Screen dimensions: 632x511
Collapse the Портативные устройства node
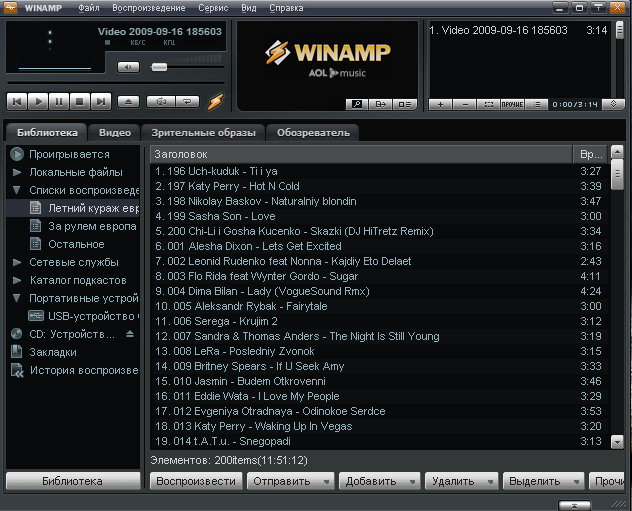[x=17, y=298]
